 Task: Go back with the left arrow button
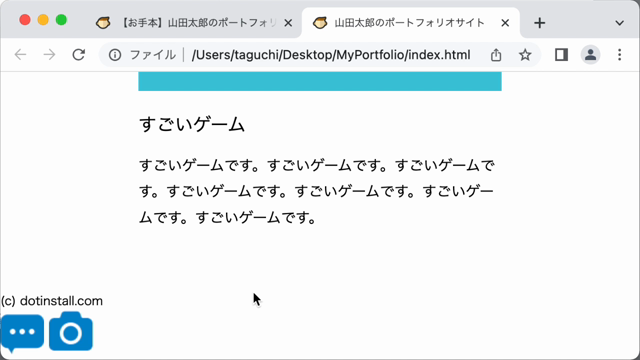20,55
